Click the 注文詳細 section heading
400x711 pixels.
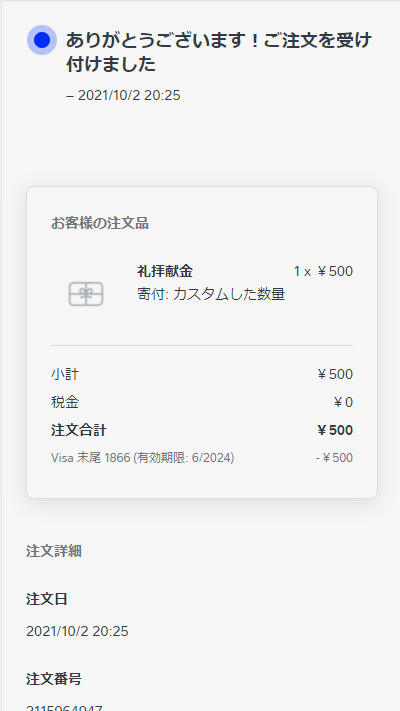point(54,551)
